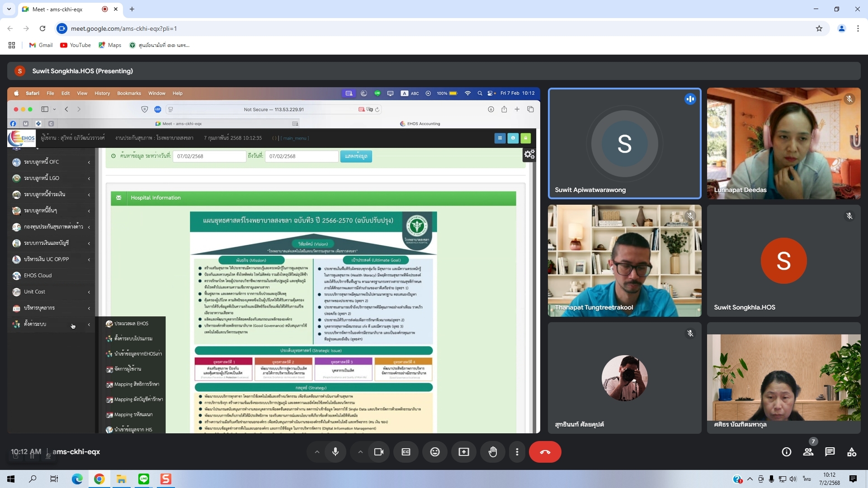Select the Meet - ams-ckhi-eqx tab

click(70, 9)
